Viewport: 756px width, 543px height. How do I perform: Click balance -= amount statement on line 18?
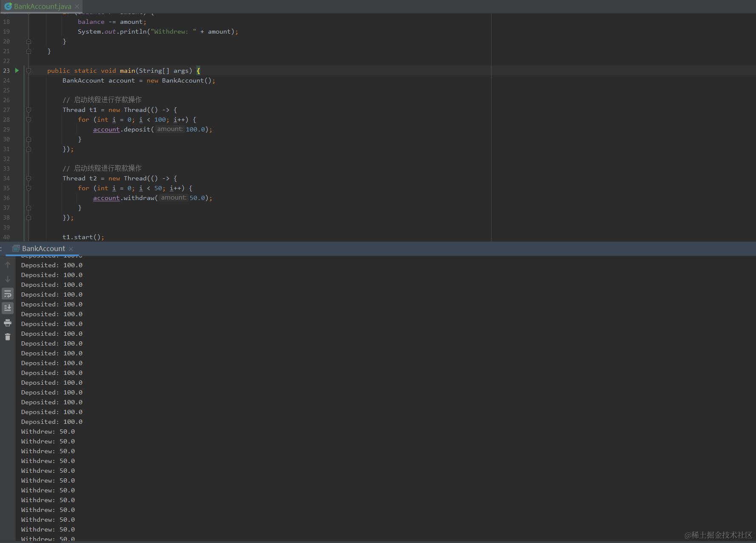[x=112, y=22]
